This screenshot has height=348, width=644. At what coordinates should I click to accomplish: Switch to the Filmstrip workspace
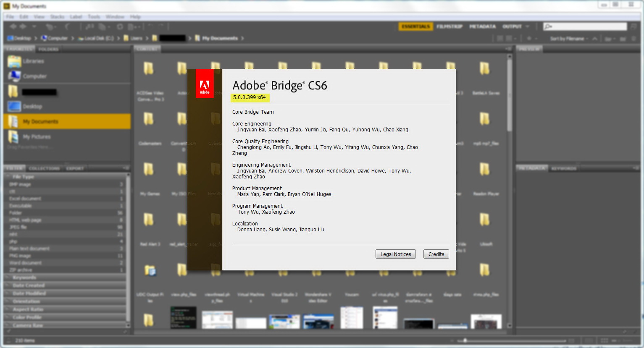pos(449,26)
